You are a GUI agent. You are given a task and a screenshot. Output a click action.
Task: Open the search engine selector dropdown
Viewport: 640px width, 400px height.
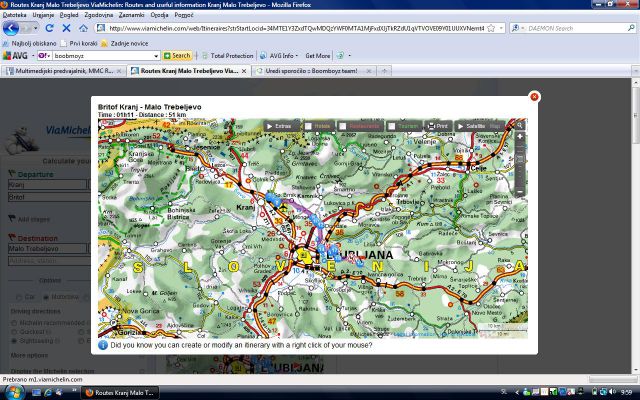point(518,28)
